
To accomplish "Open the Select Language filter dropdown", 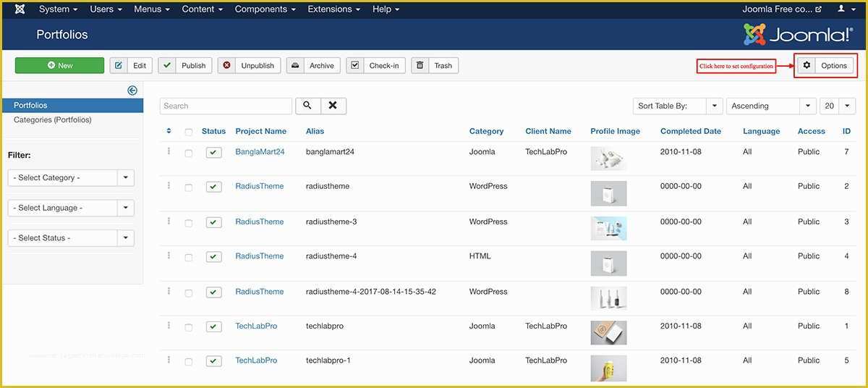I will [x=71, y=208].
